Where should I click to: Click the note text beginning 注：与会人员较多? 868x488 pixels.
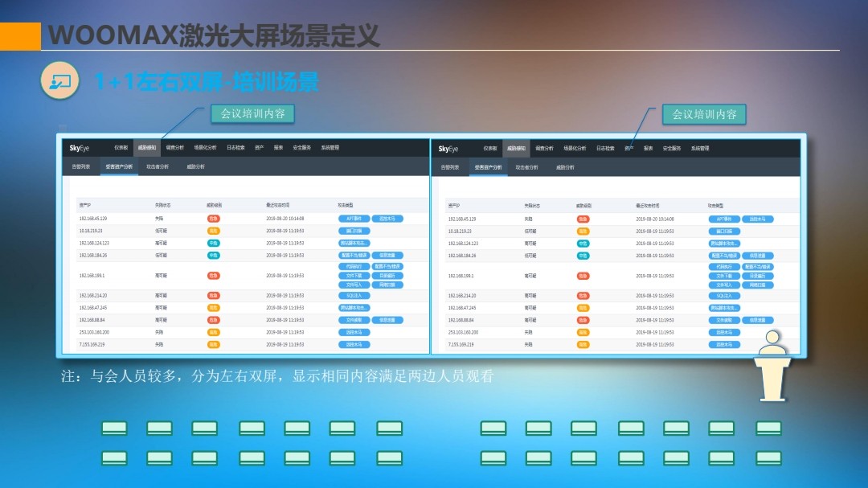(x=277, y=377)
